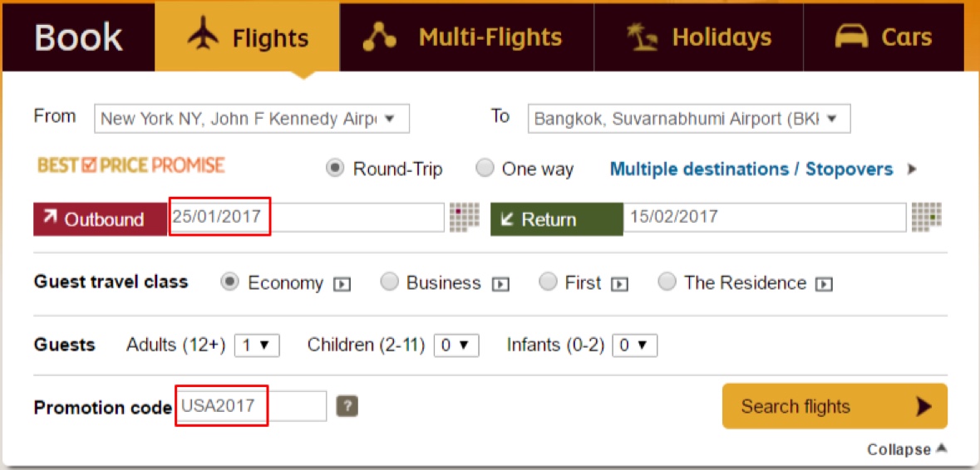
Task: Open the From airport dropdown
Action: pos(252,119)
